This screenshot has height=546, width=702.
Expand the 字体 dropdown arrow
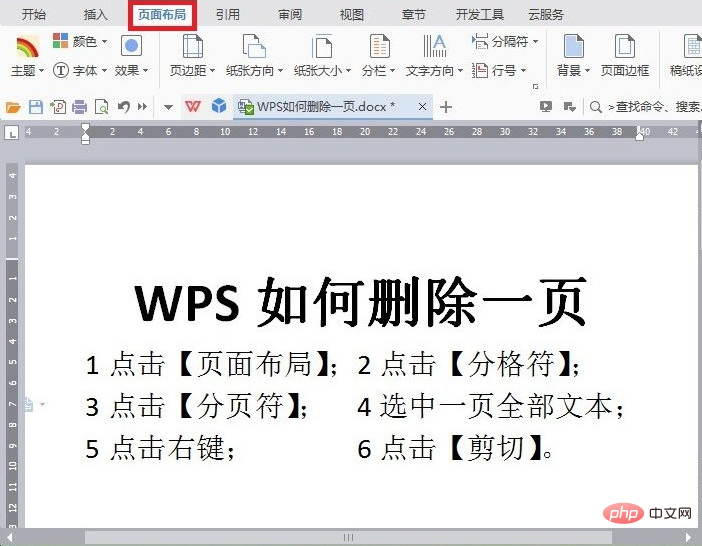104,71
